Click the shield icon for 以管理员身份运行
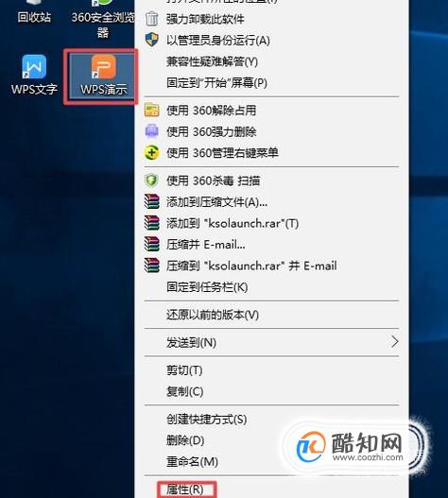 (x=152, y=40)
